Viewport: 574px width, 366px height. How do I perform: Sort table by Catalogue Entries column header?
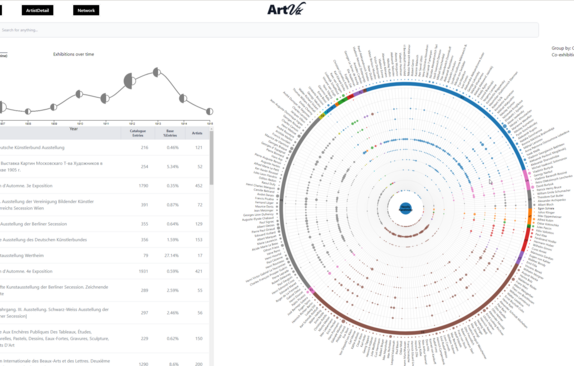coord(138,133)
